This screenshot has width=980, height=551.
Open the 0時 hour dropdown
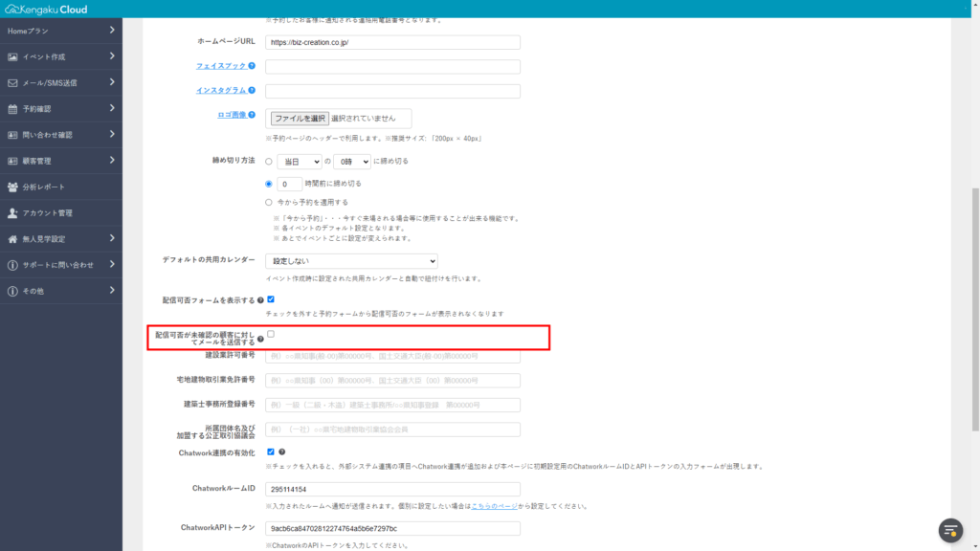351,162
